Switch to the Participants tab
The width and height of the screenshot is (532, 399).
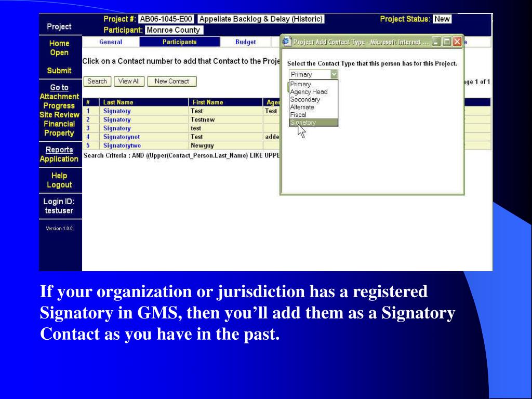coord(179,42)
